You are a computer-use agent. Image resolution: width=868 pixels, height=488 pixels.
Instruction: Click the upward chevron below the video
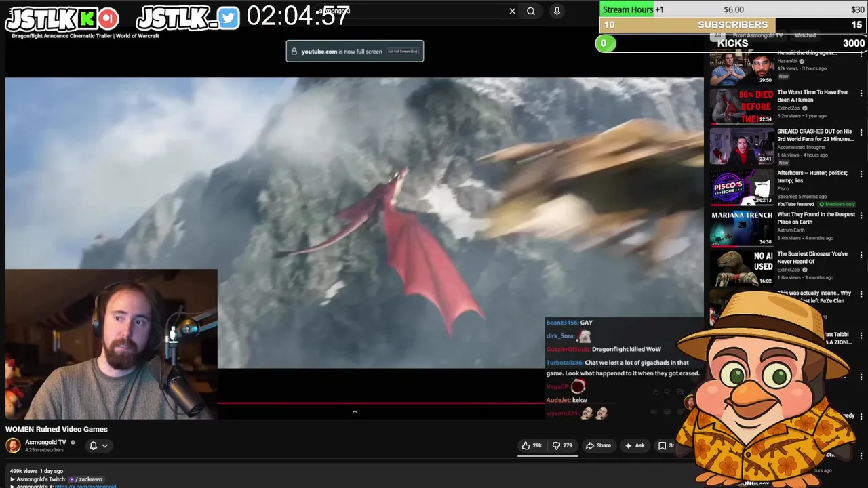(354, 411)
